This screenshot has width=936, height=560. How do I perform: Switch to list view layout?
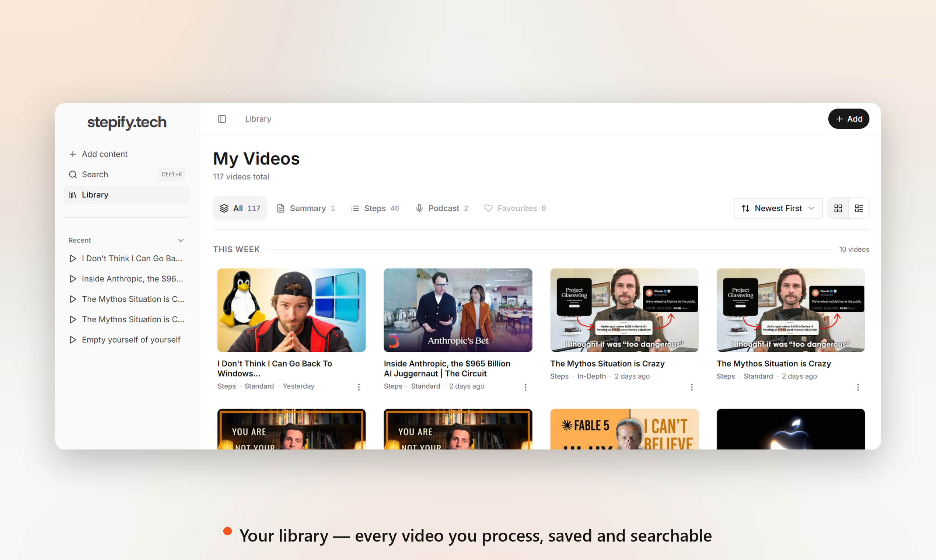pyautogui.click(x=859, y=208)
